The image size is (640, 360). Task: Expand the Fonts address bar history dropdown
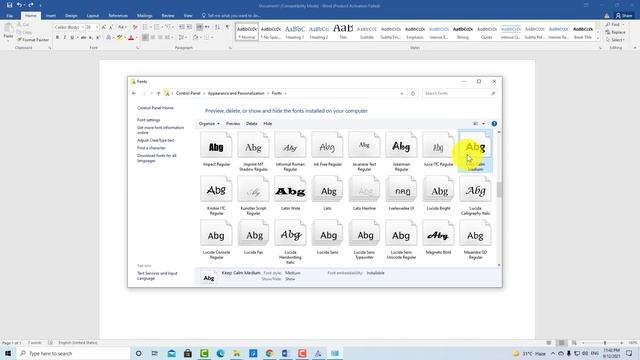point(402,93)
